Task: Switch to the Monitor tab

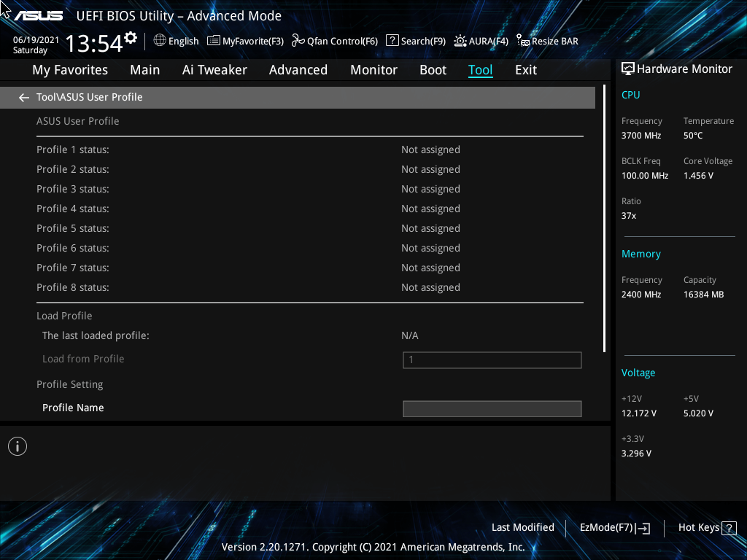Action: tap(373, 70)
